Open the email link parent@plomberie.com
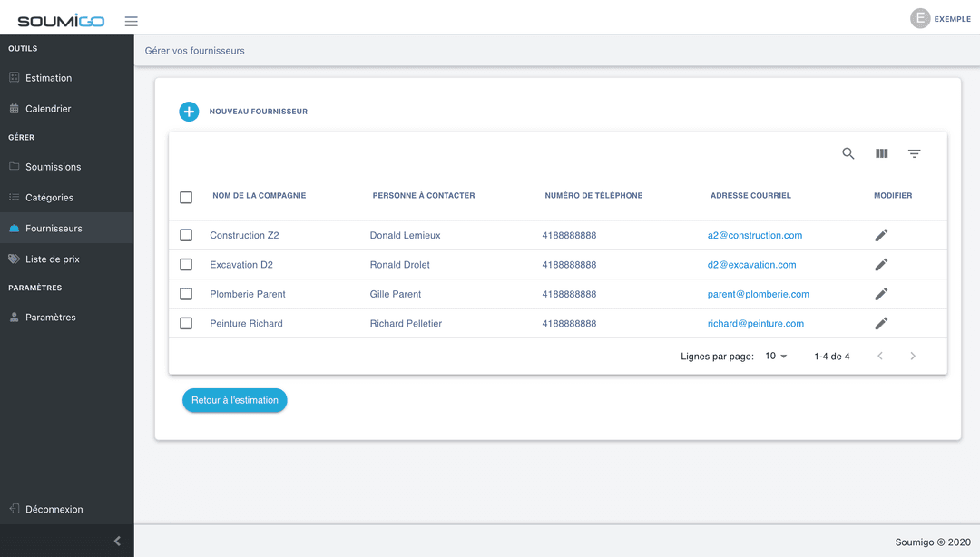This screenshot has width=980, height=557. (x=757, y=294)
